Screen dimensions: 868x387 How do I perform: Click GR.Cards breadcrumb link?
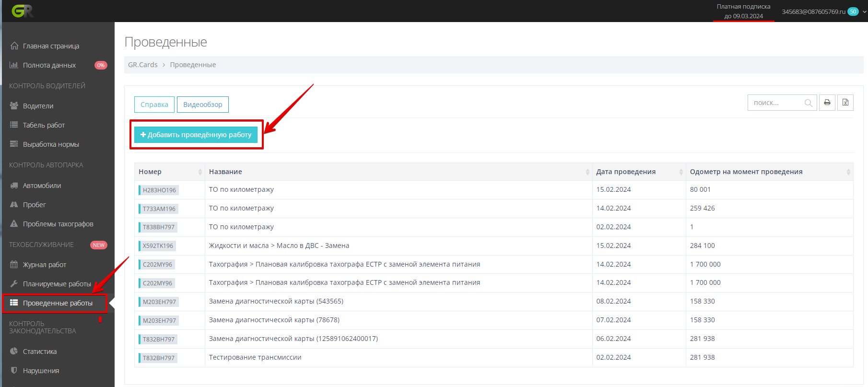tap(142, 65)
